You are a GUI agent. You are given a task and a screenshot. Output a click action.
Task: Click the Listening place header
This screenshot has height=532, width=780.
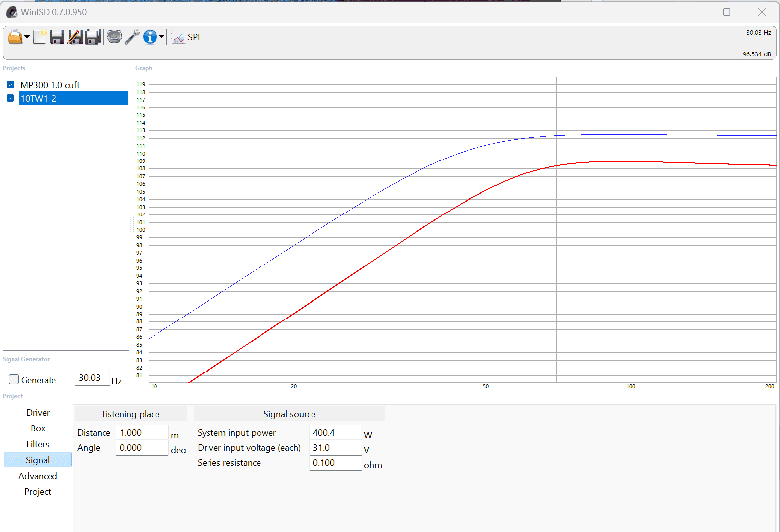(x=131, y=414)
